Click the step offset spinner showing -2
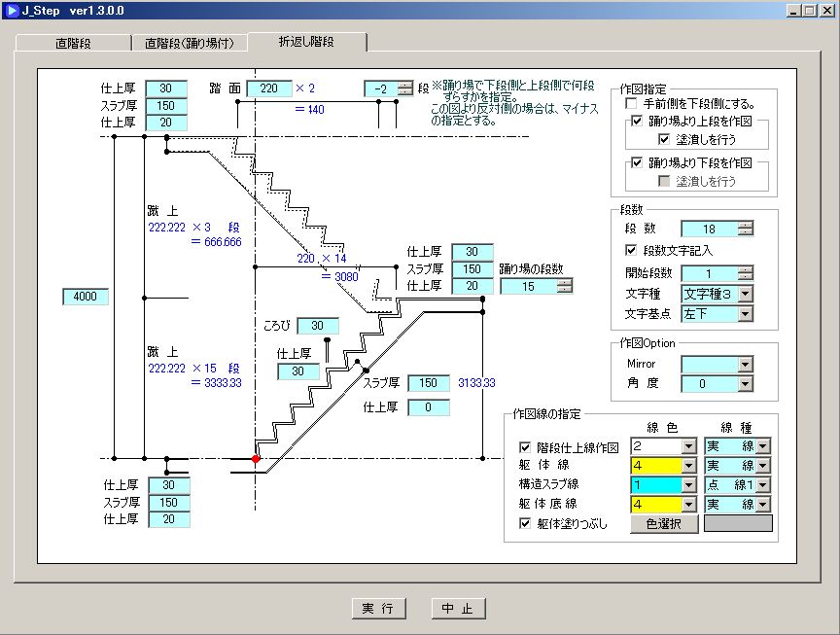The width and height of the screenshot is (840, 635). tap(405, 88)
